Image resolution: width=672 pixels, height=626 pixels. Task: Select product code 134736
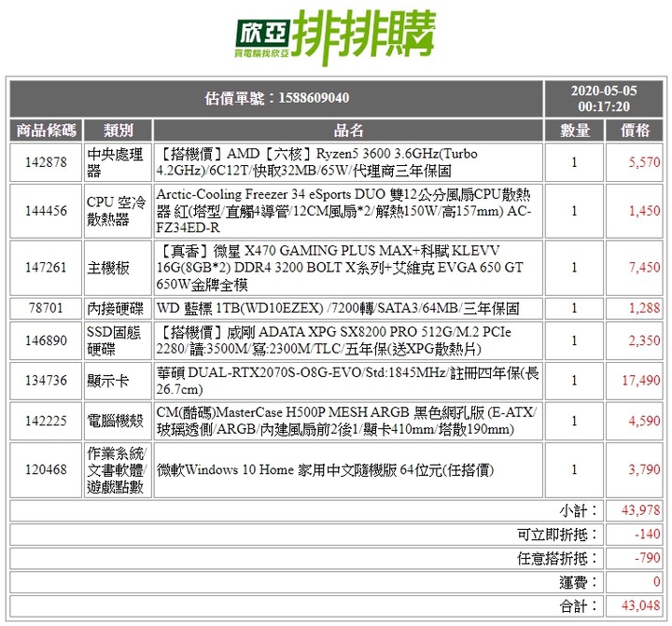point(46,381)
